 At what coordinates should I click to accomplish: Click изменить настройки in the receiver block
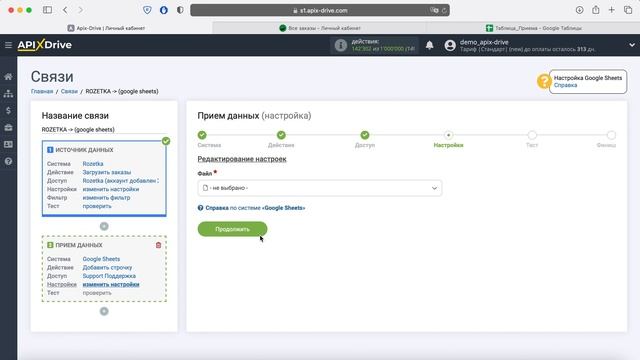pyautogui.click(x=111, y=284)
